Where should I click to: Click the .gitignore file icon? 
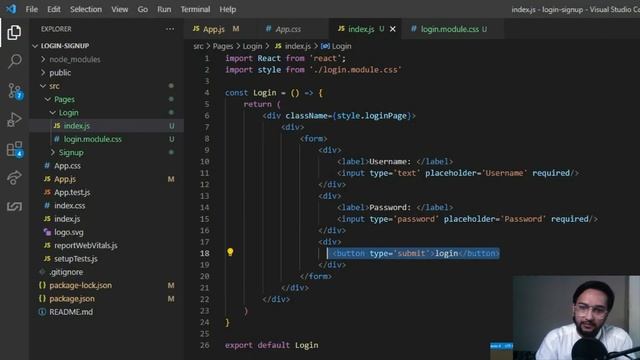[x=42, y=272]
